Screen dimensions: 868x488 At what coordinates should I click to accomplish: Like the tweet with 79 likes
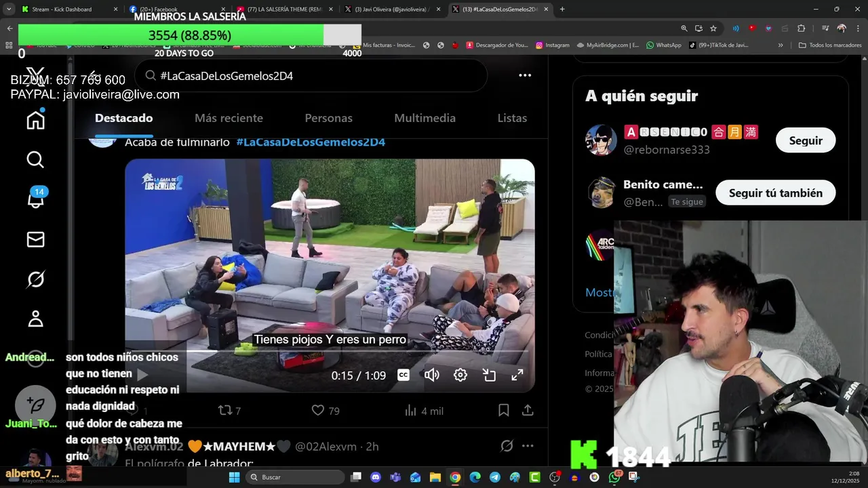pos(325,411)
